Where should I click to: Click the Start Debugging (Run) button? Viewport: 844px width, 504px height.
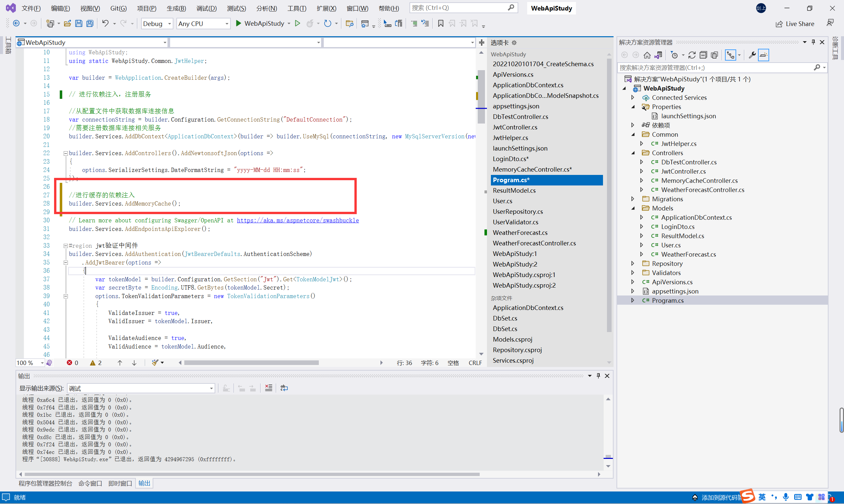pos(239,23)
